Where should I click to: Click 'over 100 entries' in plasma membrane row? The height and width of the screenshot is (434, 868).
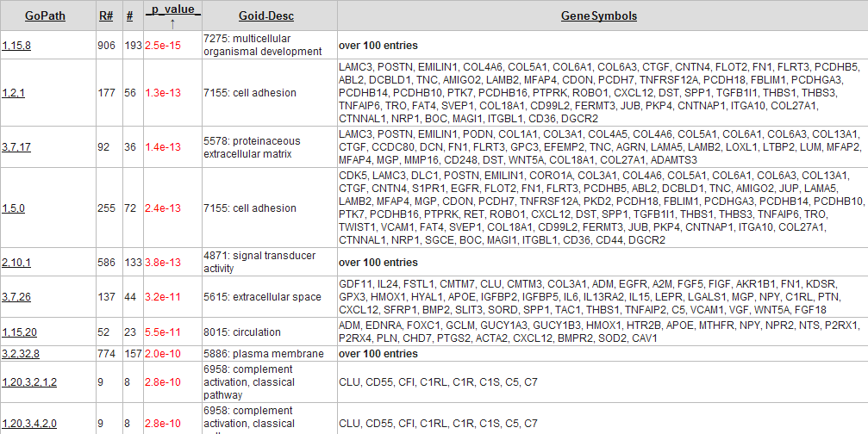(x=378, y=354)
